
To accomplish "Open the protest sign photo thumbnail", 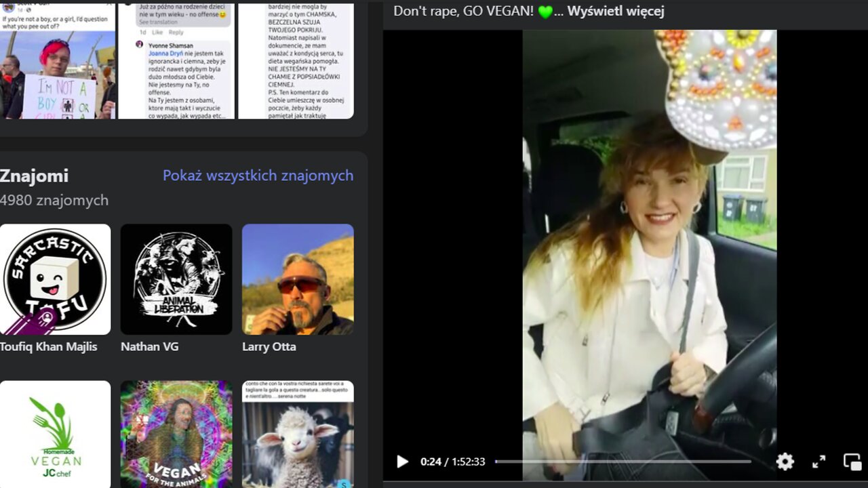I will click(58, 60).
